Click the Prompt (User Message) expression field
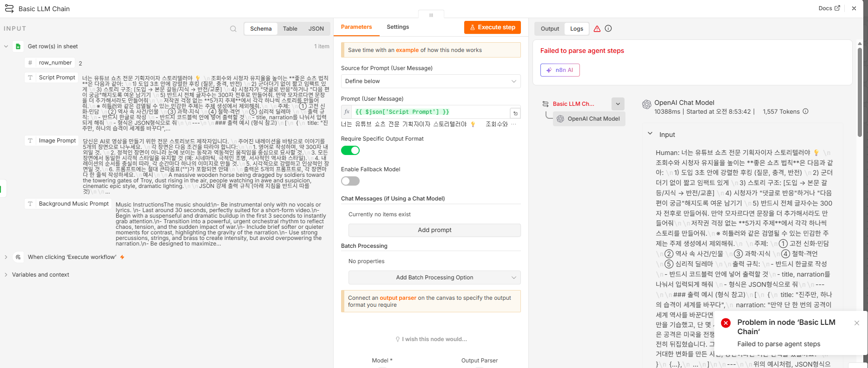Viewport: 868px width, 368px height. click(431, 112)
